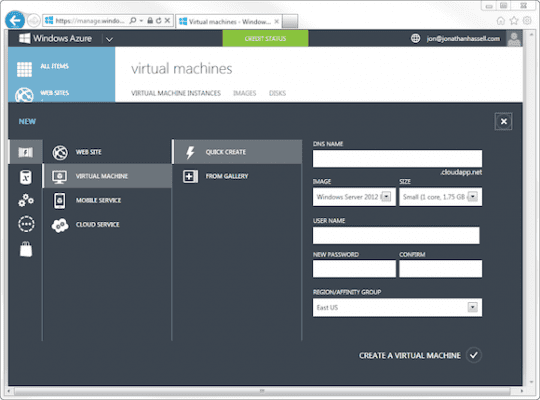Open the Size dropdown (Small 1 core)
Image resolution: width=540 pixels, height=400 pixels.
[440, 197]
